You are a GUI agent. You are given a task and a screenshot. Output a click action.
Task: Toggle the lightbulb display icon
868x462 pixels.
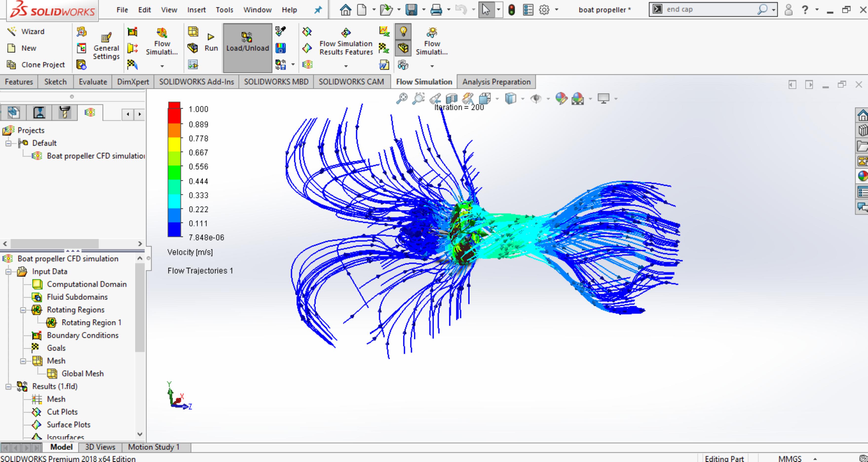pos(403,31)
